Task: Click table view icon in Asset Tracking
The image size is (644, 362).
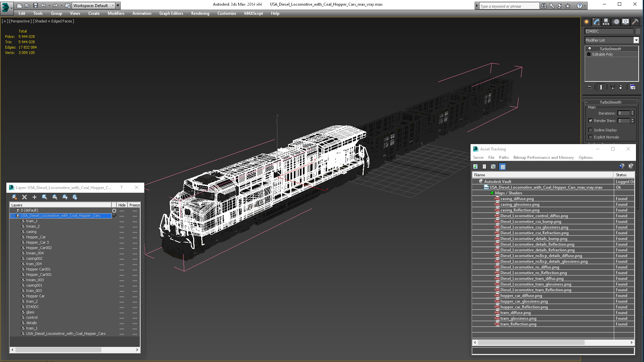Action: coord(502,167)
